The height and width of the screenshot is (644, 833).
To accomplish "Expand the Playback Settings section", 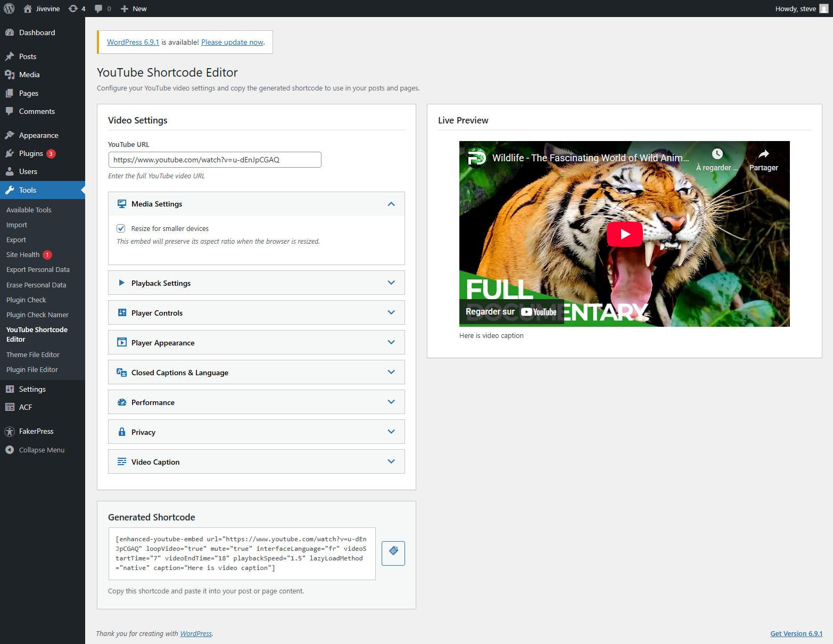I will point(256,283).
